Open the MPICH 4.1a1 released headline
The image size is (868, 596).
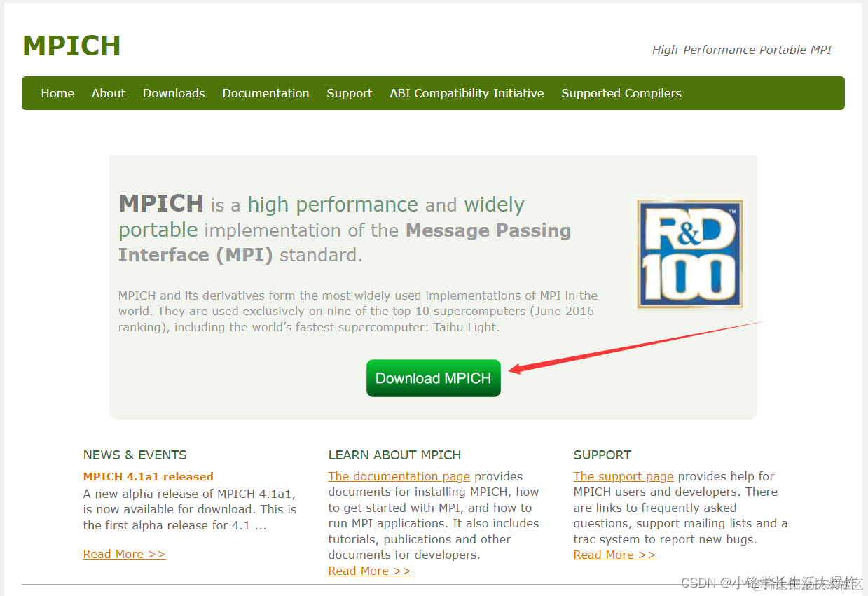tap(148, 476)
